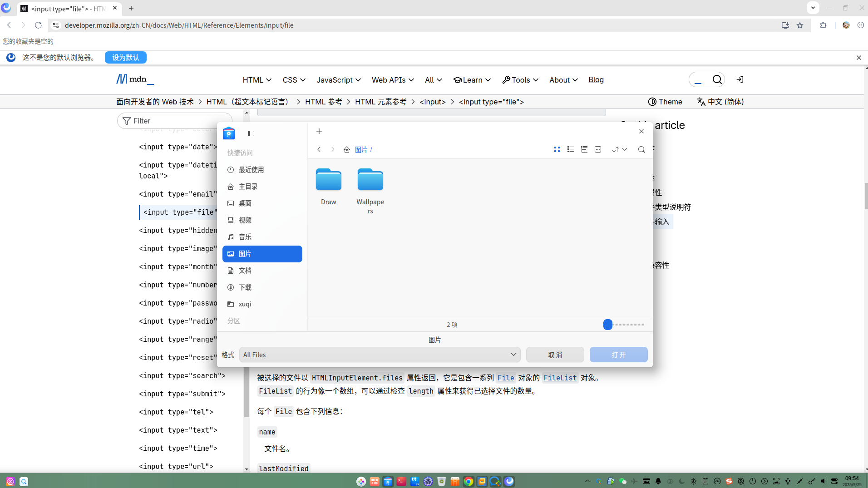The height and width of the screenshot is (488, 868).
Task: Open the Learn menu on MDN
Action: 472,80
